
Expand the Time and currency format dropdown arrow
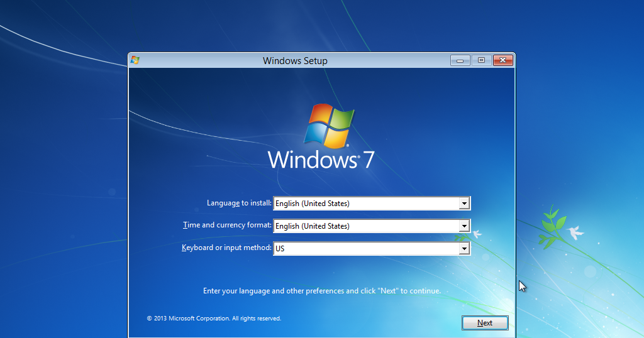pos(464,226)
